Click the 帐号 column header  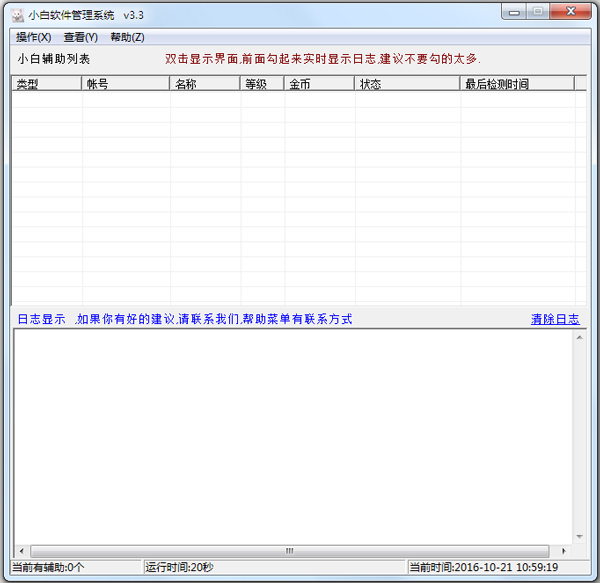(126, 84)
